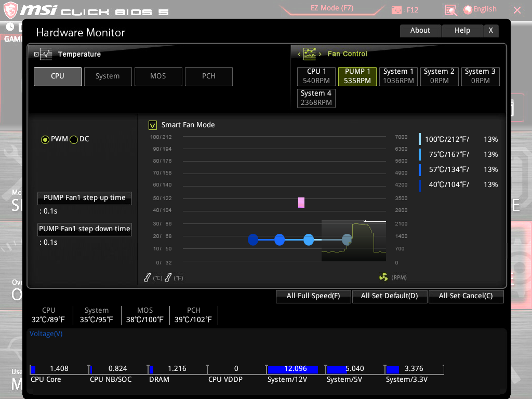Click the CPU Core voltage bar 1.408
Screen dimensions: 532x399
[59, 369]
